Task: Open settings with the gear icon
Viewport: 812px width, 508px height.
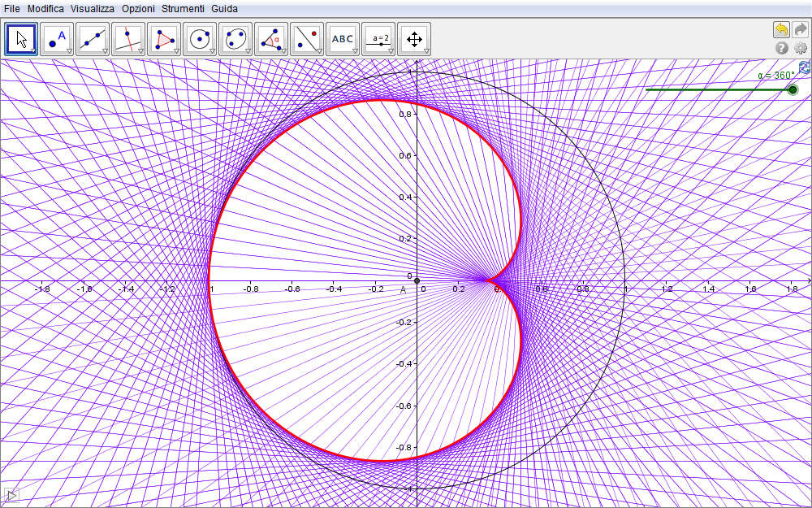Action: (x=801, y=48)
